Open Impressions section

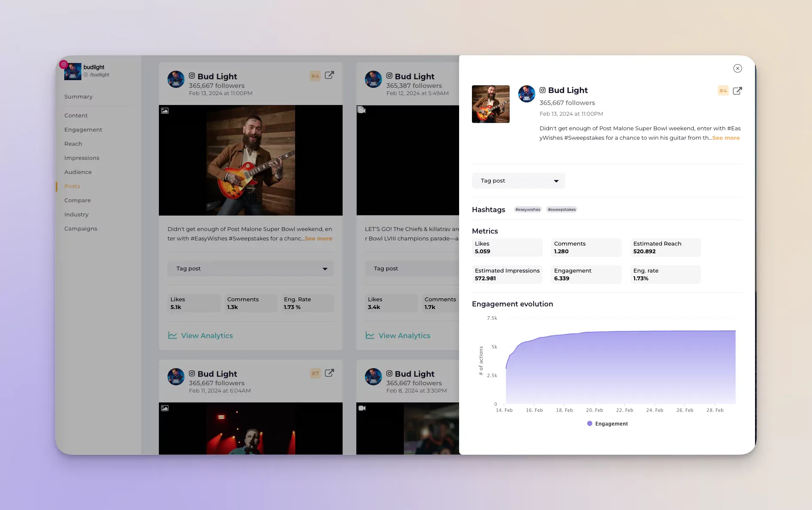[x=82, y=158]
